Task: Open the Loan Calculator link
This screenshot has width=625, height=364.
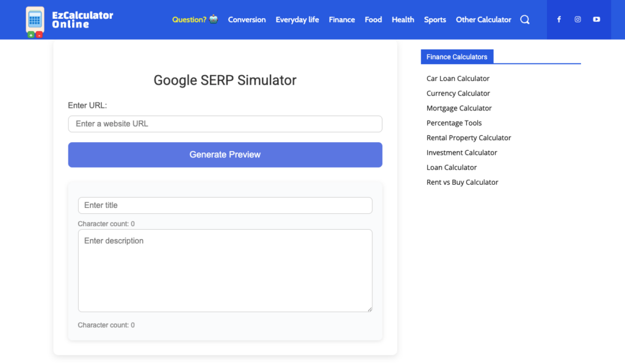Action: coord(452,167)
